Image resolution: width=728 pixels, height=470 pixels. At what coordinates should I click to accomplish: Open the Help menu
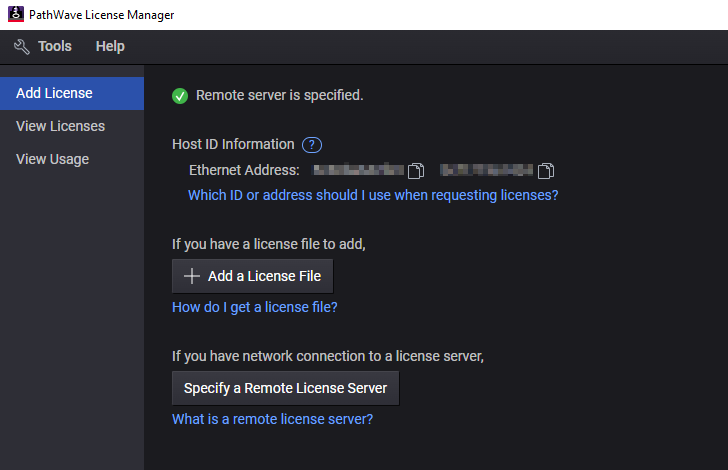[110, 46]
